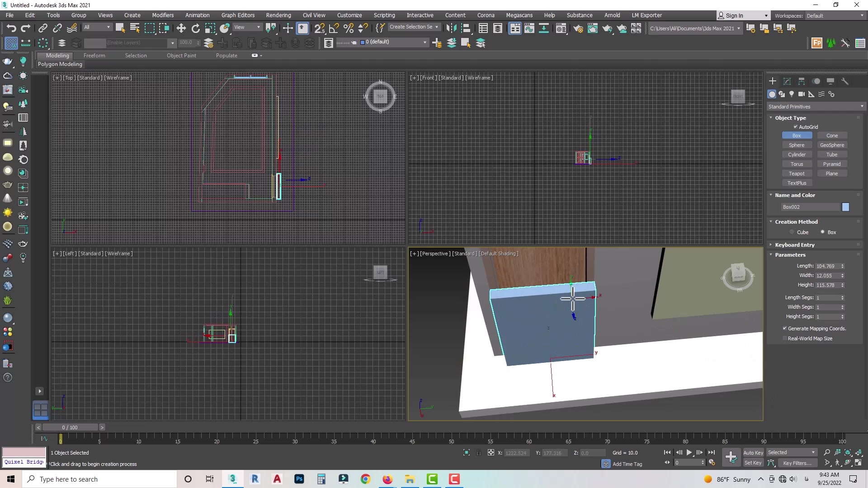Open the Rendering menu
Screen dimensions: 868x488
pos(278,15)
